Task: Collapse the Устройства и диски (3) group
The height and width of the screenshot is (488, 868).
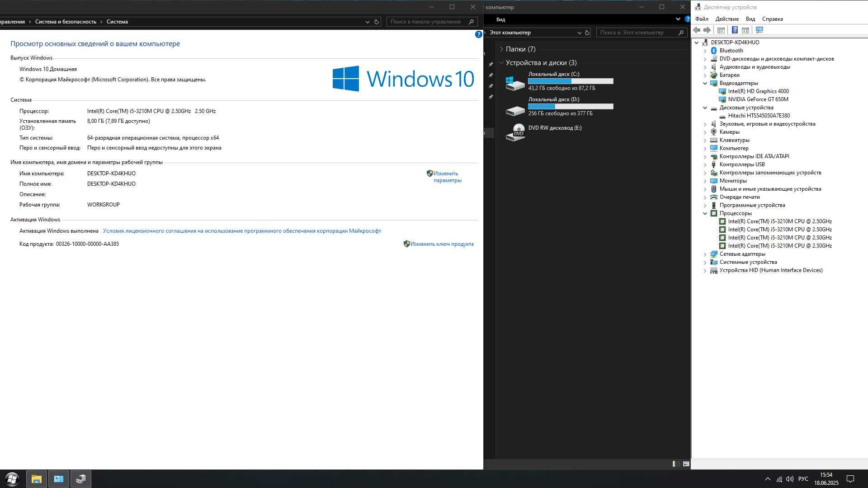Action: click(x=501, y=63)
